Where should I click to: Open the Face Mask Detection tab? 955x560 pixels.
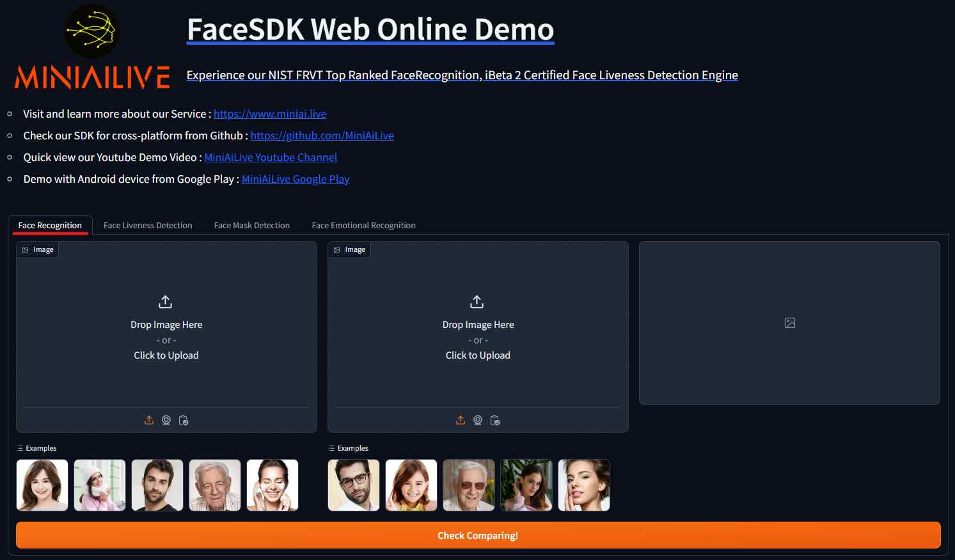[x=252, y=225]
